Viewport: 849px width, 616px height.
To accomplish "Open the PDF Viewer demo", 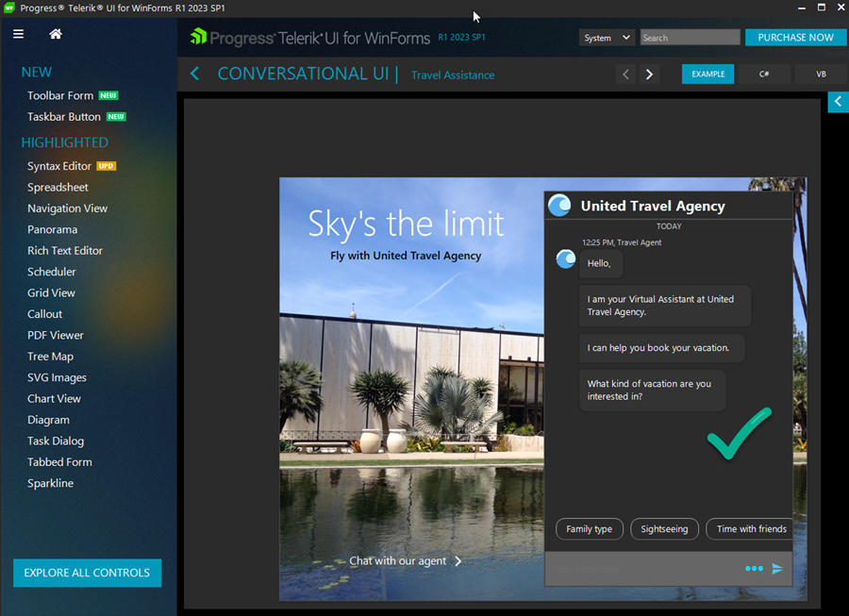I will point(56,335).
